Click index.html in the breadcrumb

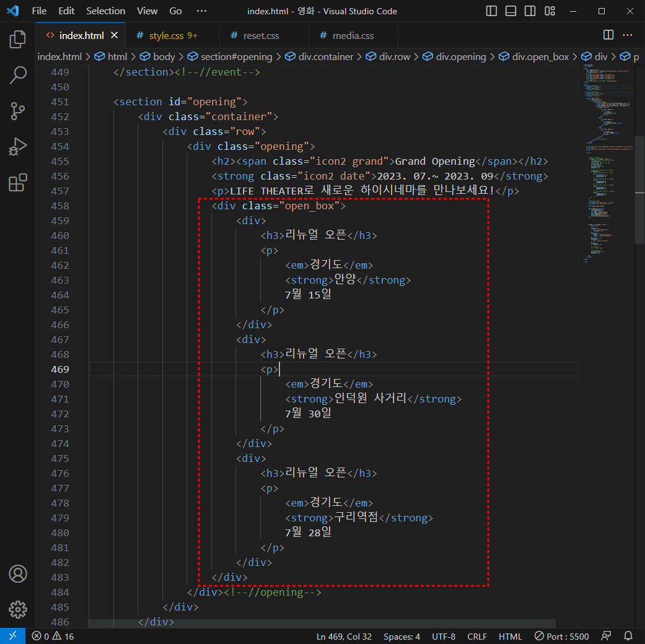pyautogui.click(x=59, y=57)
